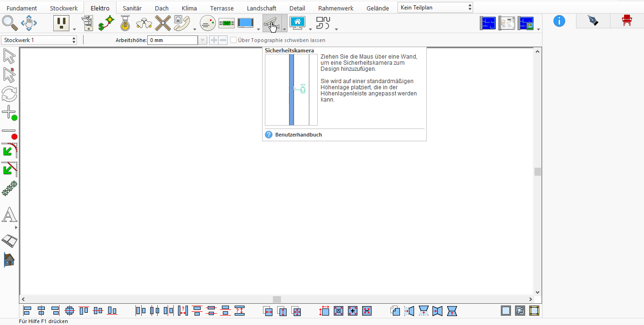Viewport: 644px width, 325px height.
Task: Select the arrow pointer tool in left sidebar
Action: (9, 56)
